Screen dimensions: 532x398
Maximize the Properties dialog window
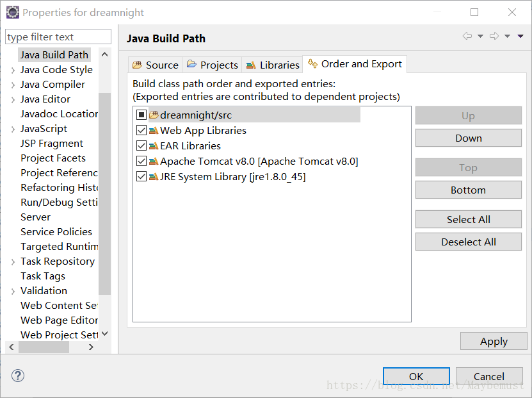[x=474, y=12]
